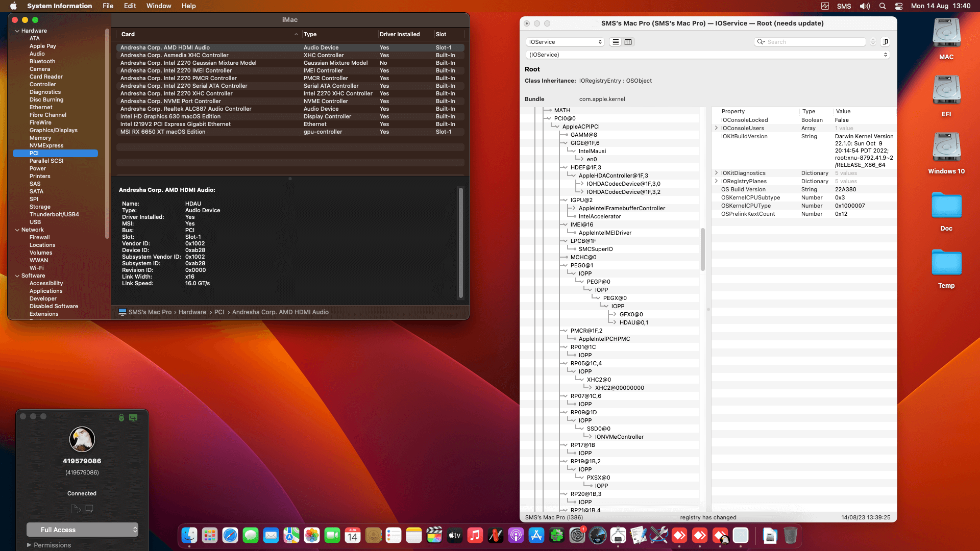This screenshot has height=551, width=980.
Task: Open the Doc folder on the desktop
Action: click(946, 206)
